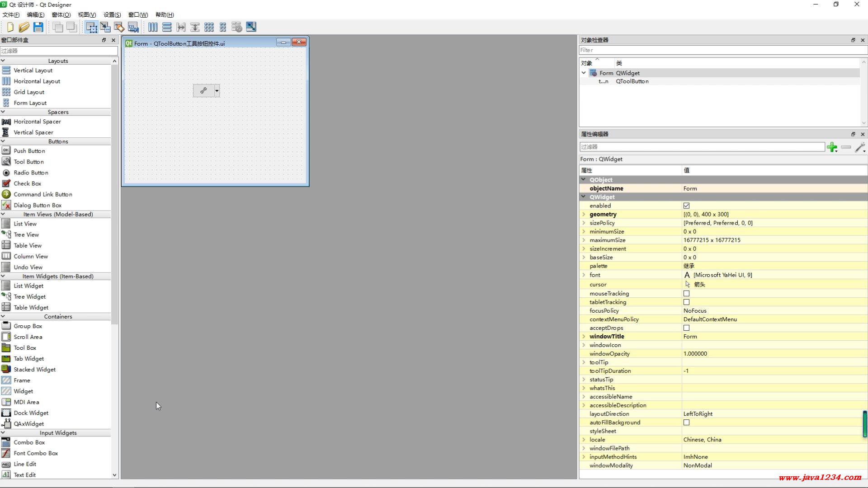Click the tool button's dropdown arrow
868x488 pixels.
[x=217, y=91]
